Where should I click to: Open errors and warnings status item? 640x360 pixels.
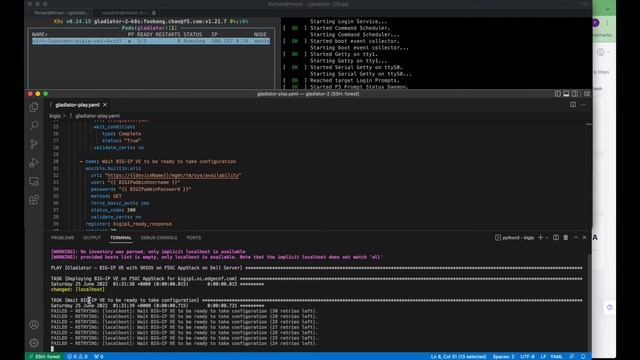click(x=78, y=357)
